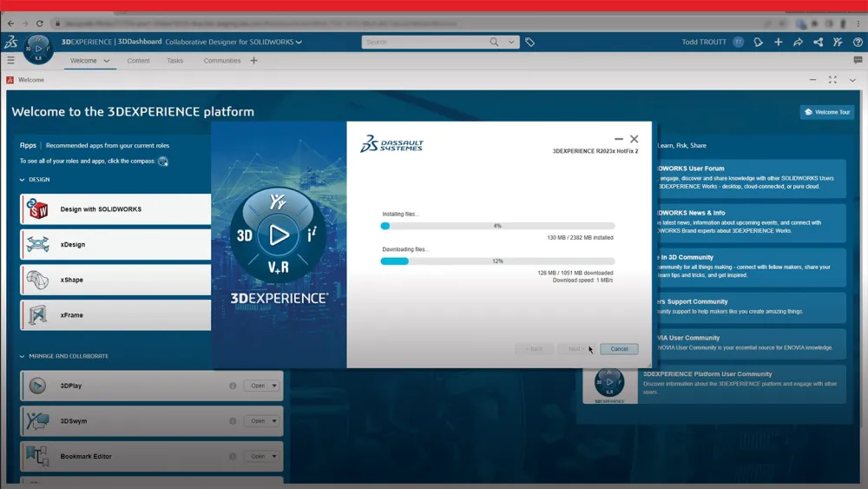
Task: Select '3DEXPERIENCE R2023x HotFix 2' text
Action: pyautogui.click(x=595, y=151)
